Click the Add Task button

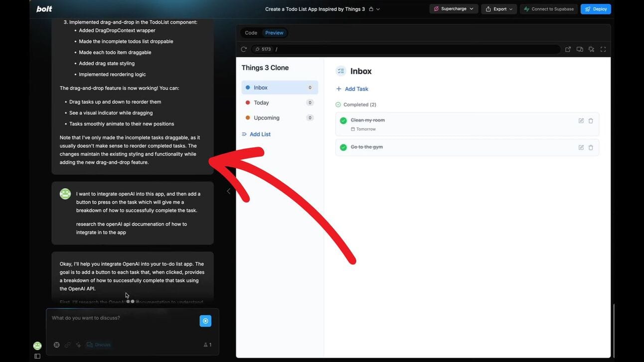tap(352, 89)
